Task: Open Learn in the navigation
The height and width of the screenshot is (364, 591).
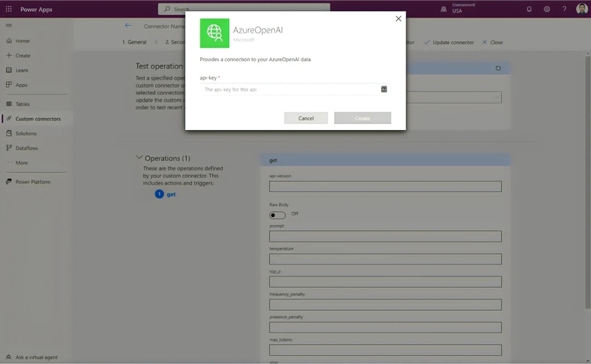Action: click(22, 70)
